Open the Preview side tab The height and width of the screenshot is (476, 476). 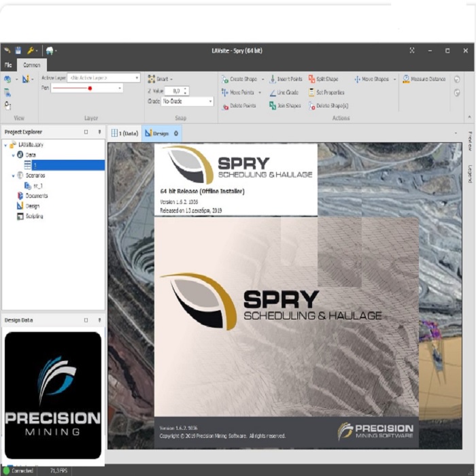(470, 141)
